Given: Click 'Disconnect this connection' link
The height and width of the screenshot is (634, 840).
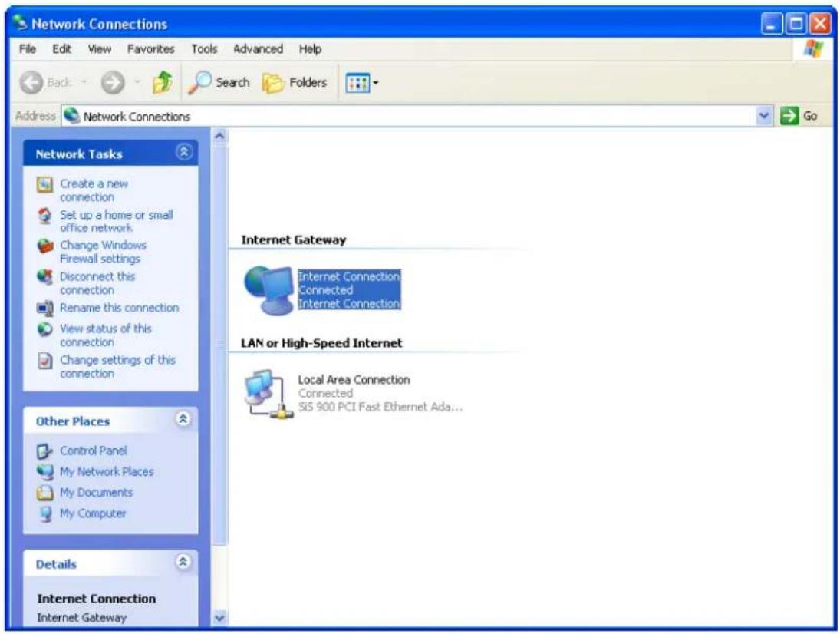Looking at the screenshot, I should click(97, 283).
